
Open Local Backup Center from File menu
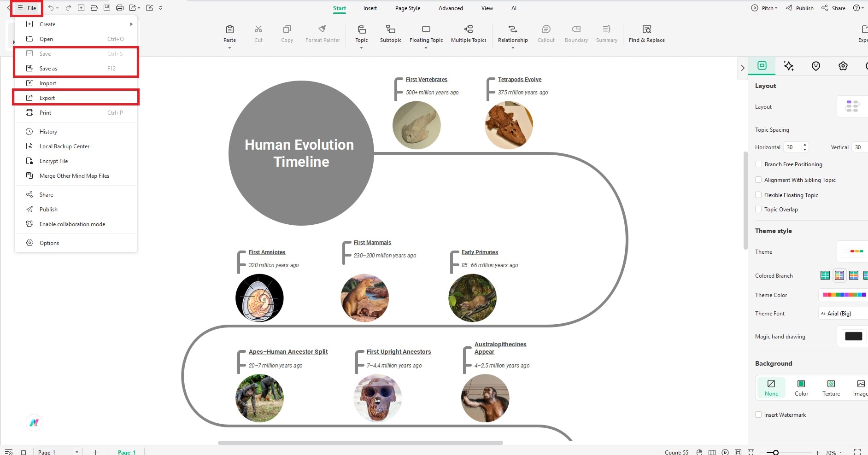click(76, 146)
